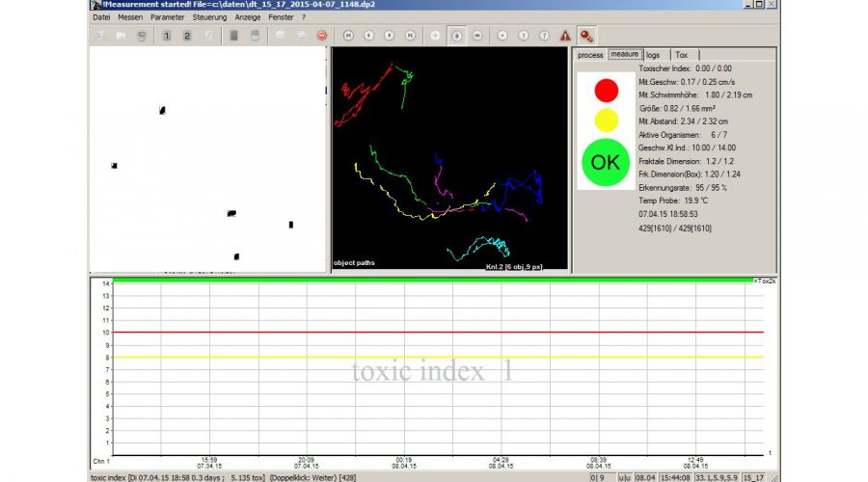Click the third greyed monitor-like toolbar icon

[x=142, y=36]
